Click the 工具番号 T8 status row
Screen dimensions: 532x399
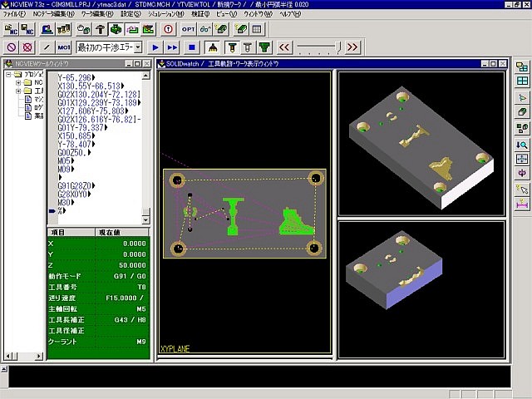[98, 287]
